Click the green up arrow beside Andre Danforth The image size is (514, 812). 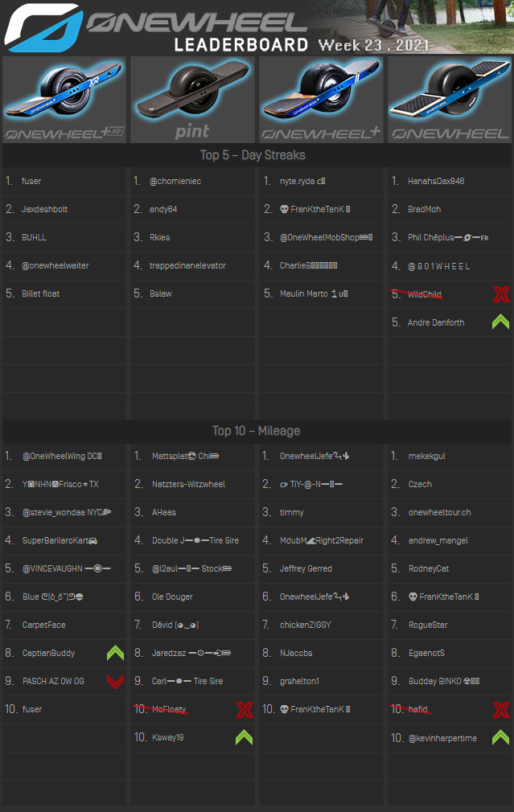(x=500, y=322)
